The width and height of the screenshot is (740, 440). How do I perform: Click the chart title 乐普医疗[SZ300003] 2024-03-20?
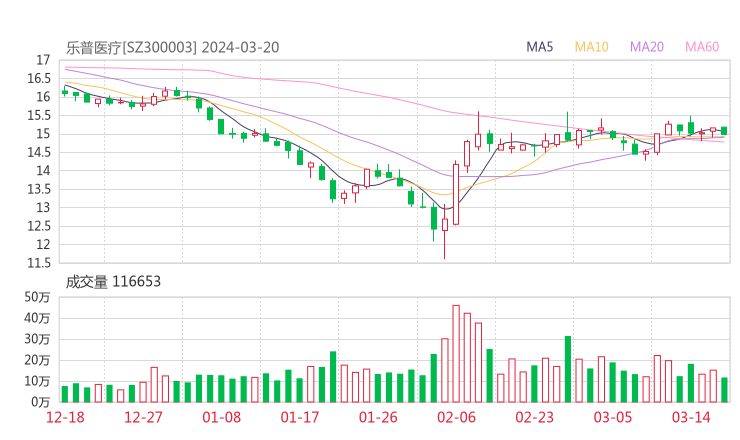tap(172, 47)
